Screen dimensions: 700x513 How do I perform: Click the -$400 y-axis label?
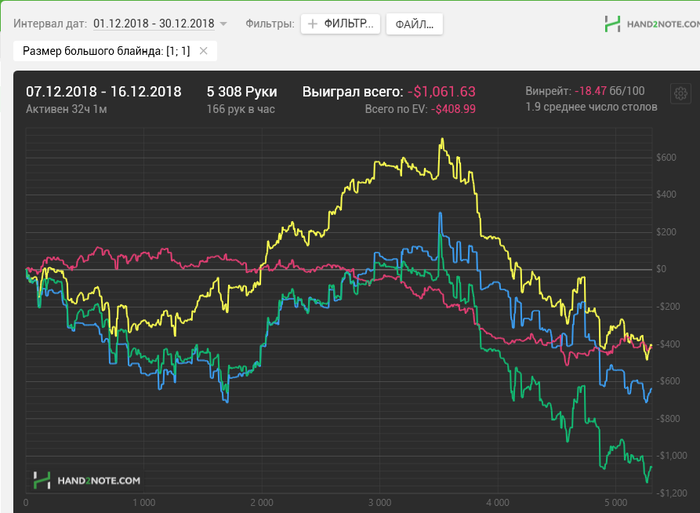click(x=668, y=344)
